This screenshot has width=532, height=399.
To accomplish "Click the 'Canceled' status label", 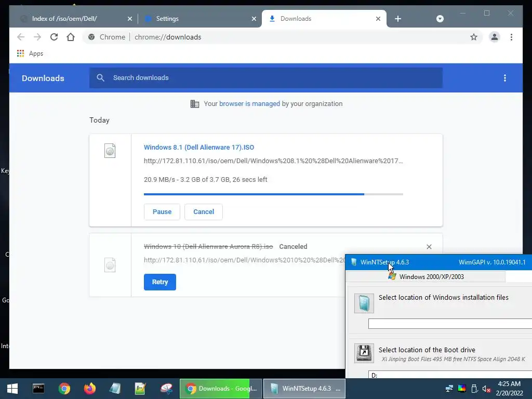I will coord(293,247).
